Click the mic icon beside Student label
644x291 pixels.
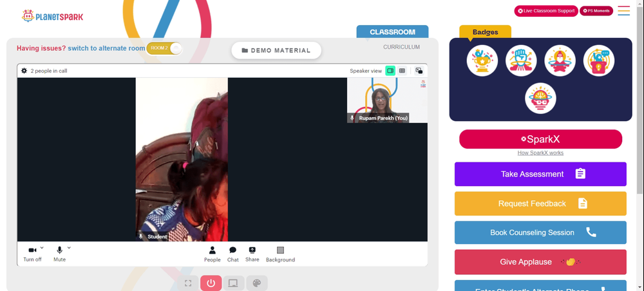(x=141, y=236)
